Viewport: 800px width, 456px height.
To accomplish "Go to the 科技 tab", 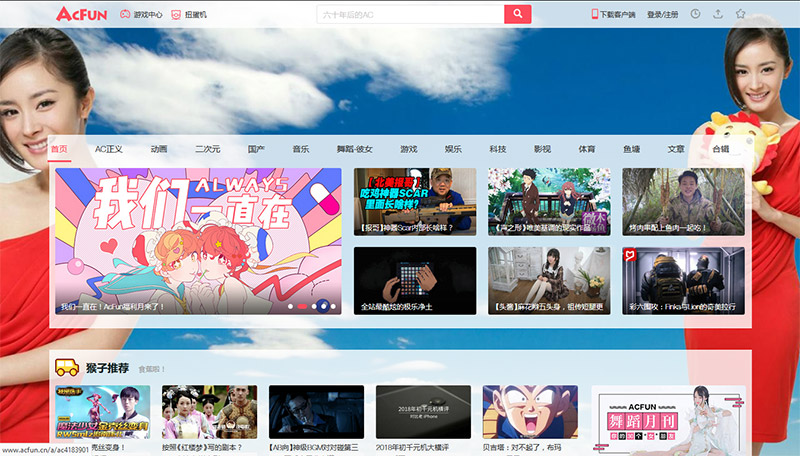I will click(497, 149).
